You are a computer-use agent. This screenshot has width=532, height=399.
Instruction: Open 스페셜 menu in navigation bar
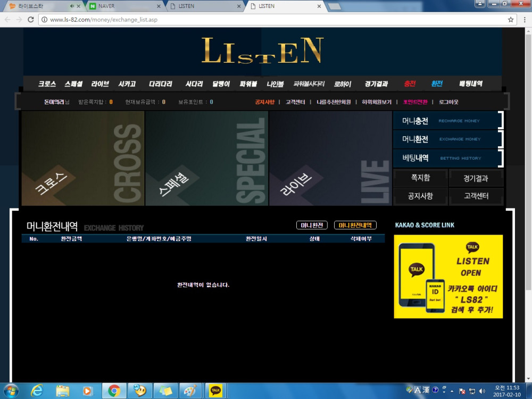click(73, 84)
